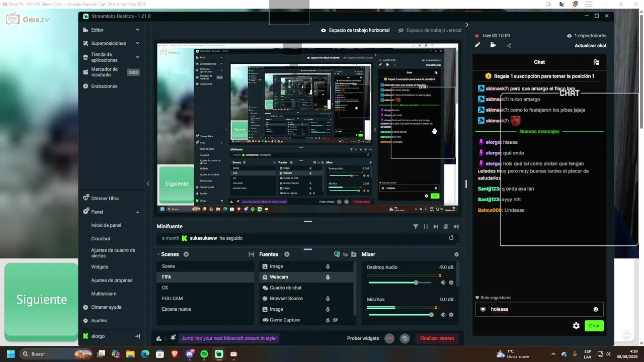
Task: Pause the Minifuente alert queue
Action: tap(426, 227)
